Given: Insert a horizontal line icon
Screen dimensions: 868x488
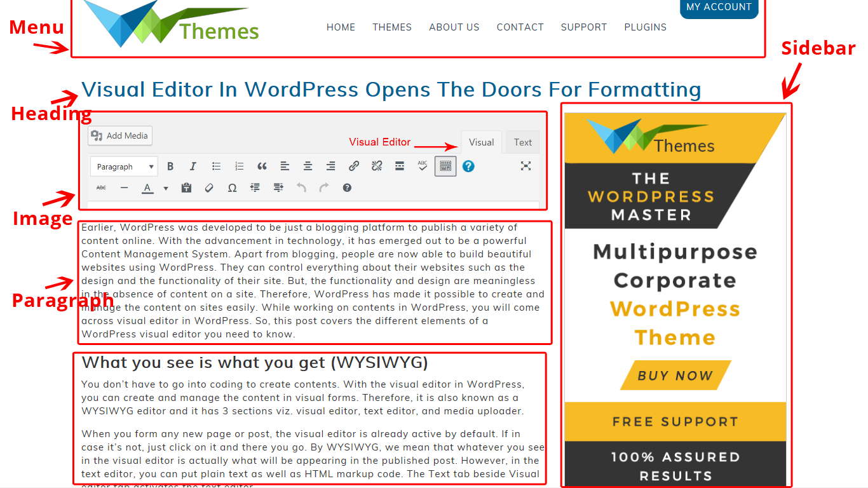Looking at the screenshot, I should (124, 187).
